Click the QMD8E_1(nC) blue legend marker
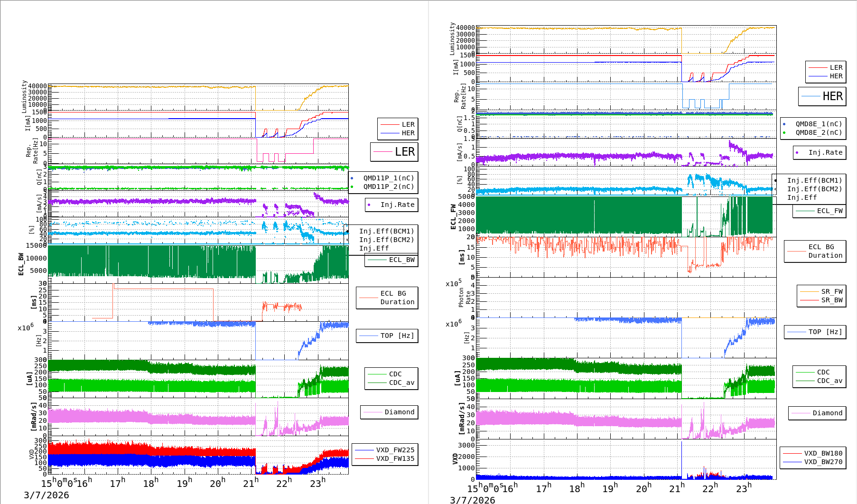This screenshot has height=504, width=857. [x=784, y=124]
